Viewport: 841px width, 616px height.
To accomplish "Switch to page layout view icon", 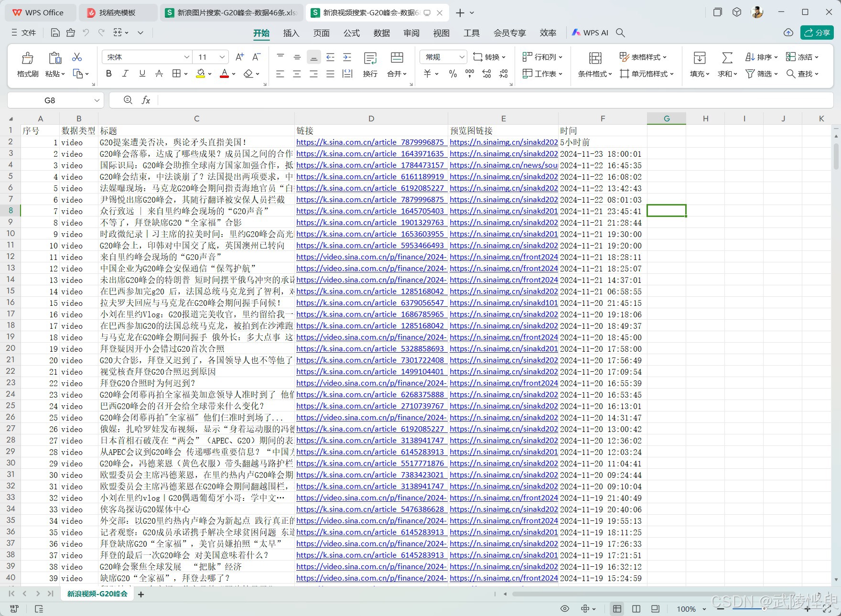I will tap(636, 609).
